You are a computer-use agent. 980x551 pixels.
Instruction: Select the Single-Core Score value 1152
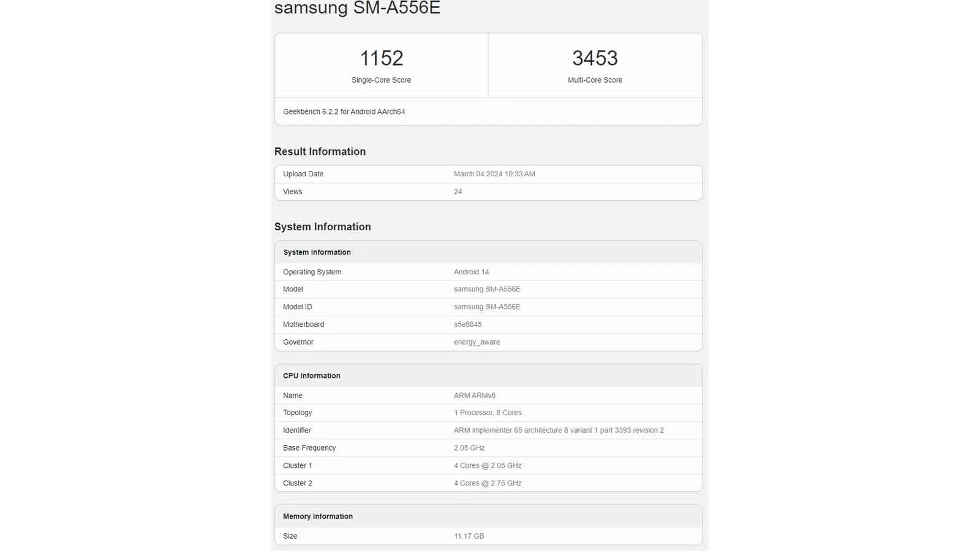tap(381, 58)
